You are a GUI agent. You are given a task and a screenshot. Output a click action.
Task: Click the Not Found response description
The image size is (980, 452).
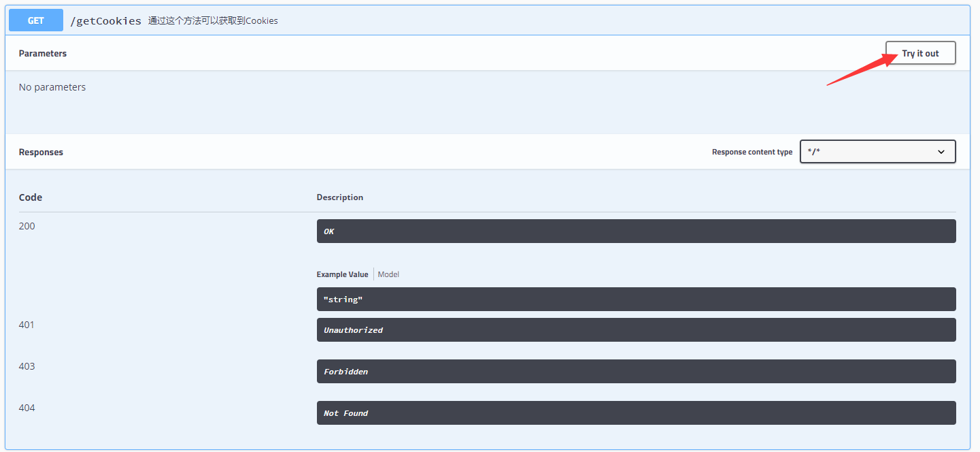(x=636, y=413)
